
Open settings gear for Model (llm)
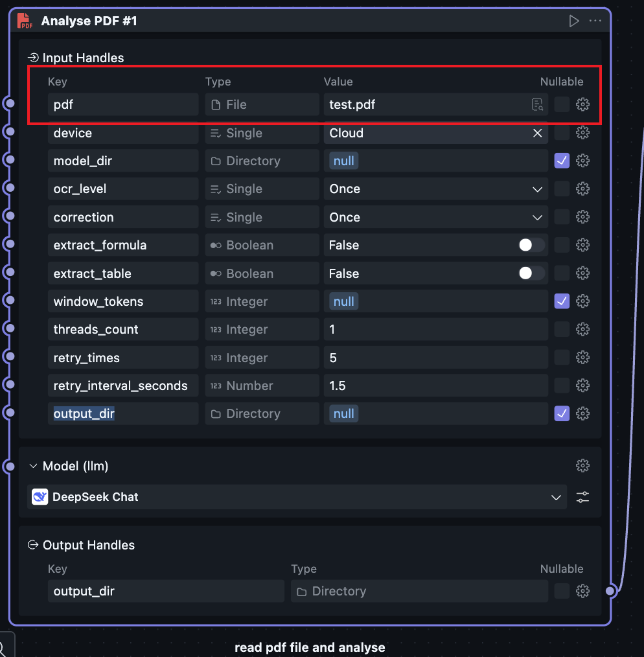[582, 465]
